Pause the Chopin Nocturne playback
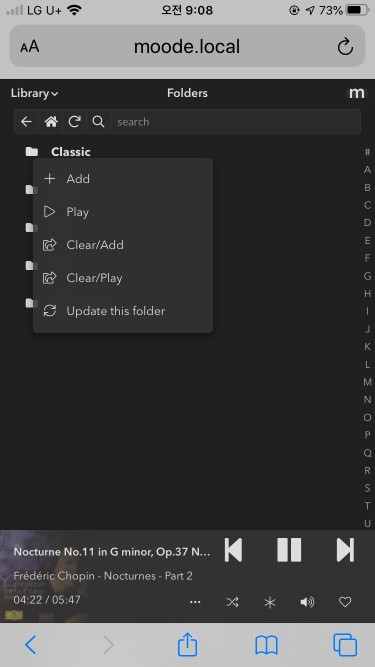This screenshot has width=375, height=667. 289,550
